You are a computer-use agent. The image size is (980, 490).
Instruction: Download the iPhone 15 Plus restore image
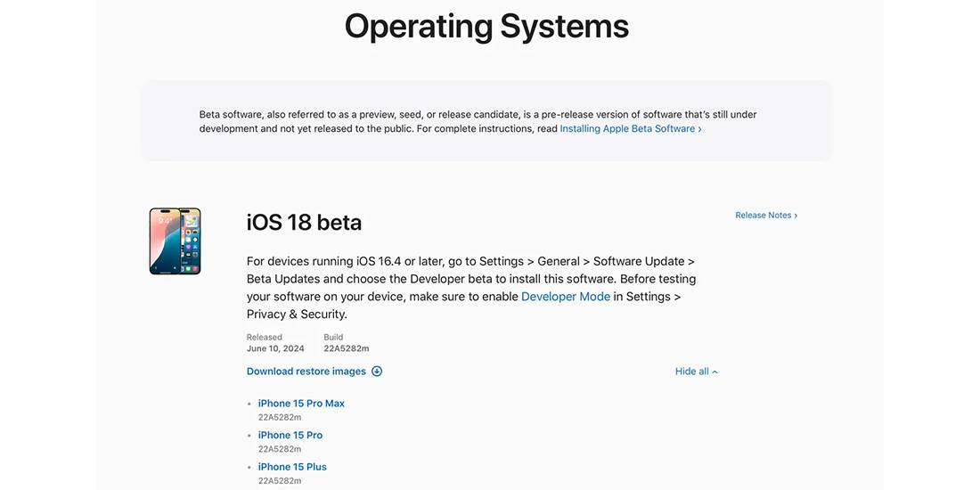pyautogui.click(x=292, y=467)
